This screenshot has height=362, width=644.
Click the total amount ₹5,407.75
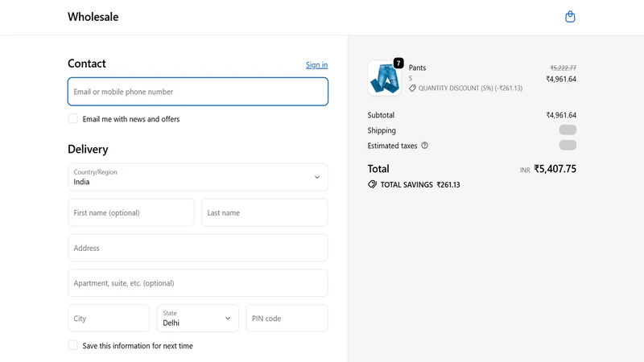tap(555, 169)
